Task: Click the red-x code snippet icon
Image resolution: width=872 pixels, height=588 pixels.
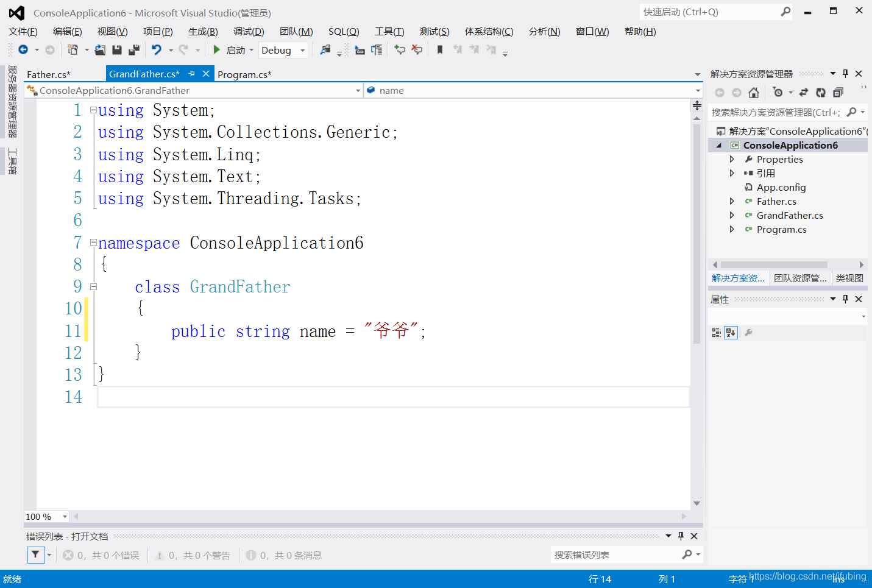Action: point(417,50)
